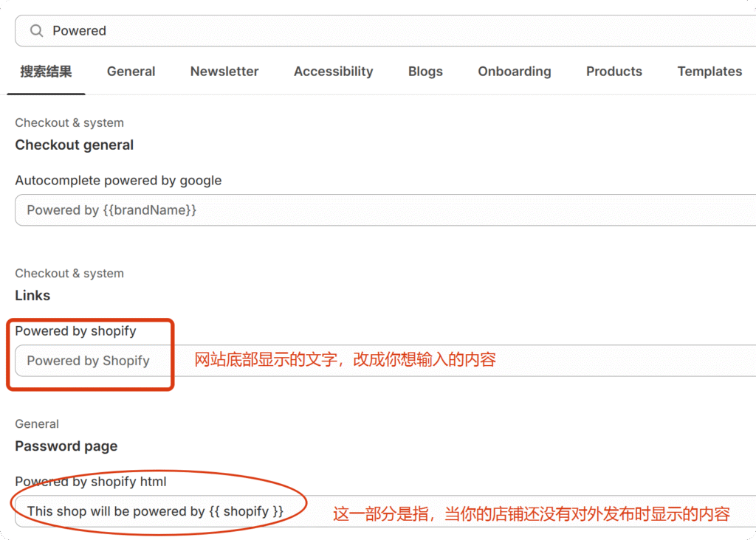Image resolution: width=756 pixels, height=540 pixels.
Task: Click the General label above Password page
Action: click(x=37, y=424)
